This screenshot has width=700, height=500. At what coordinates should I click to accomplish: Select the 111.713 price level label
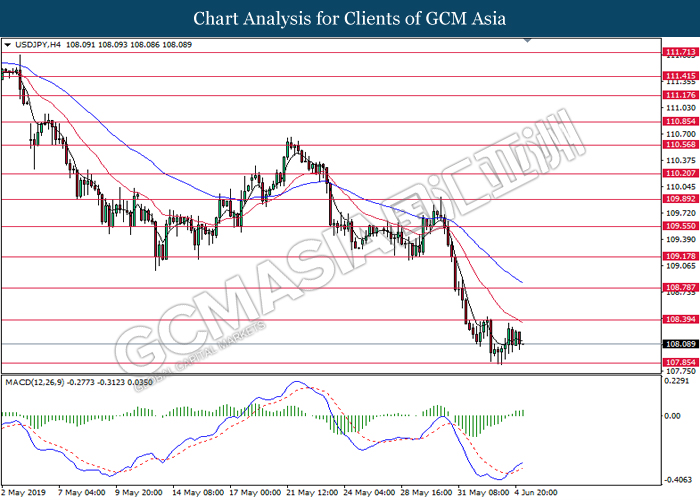(x=680, y=52)
